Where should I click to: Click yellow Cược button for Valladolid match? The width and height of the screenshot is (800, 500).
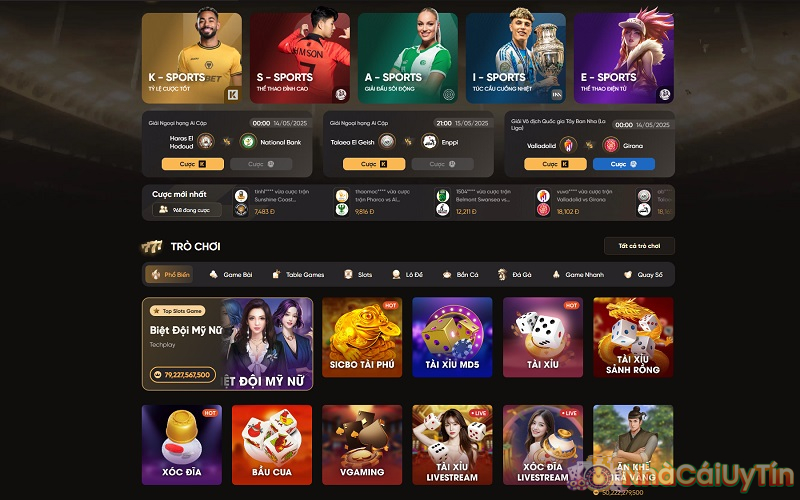coord(555,164)
